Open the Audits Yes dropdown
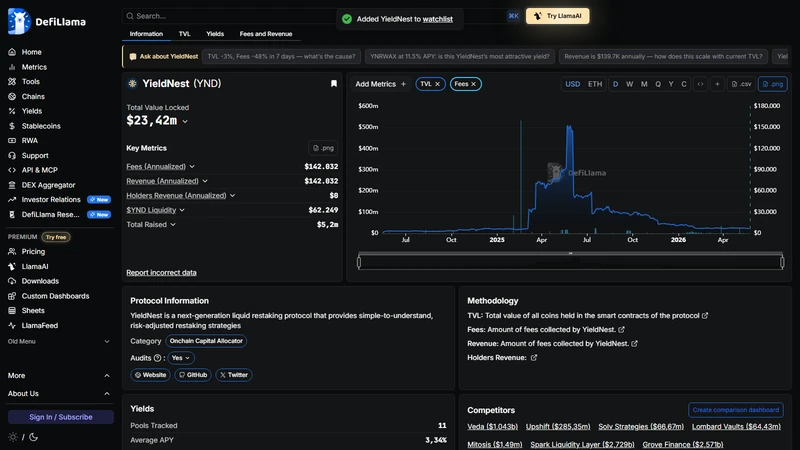The image size is (800, 450). (x=181, y=358)
